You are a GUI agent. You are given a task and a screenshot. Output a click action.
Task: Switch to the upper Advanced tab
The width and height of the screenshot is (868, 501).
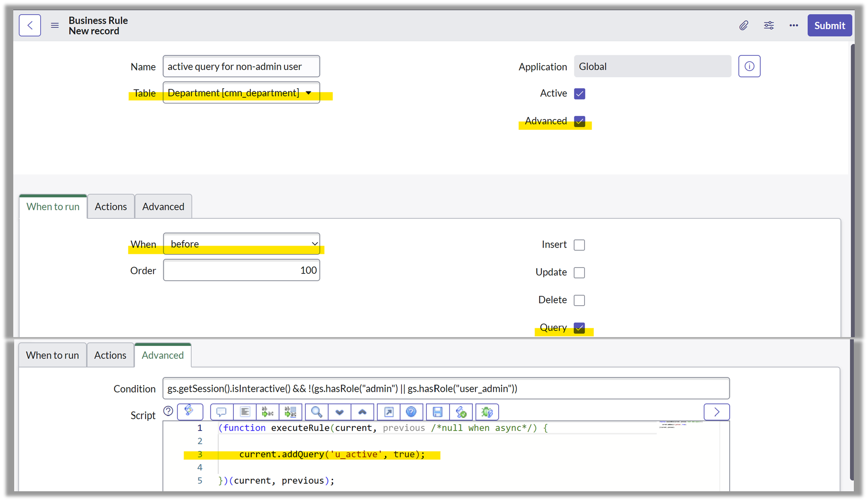[163, 206]
